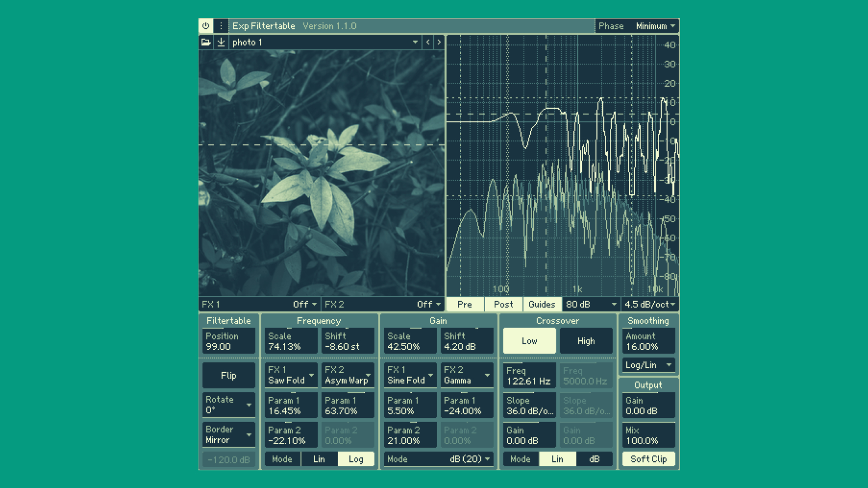Click the open folder icon
This screenshot has height=488, width=868.
click(206, 42)
